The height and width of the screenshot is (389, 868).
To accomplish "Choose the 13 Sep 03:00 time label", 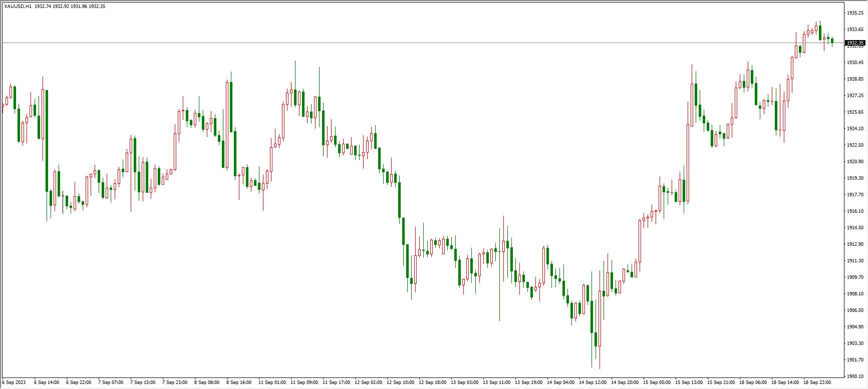I will tap(464, 382).
